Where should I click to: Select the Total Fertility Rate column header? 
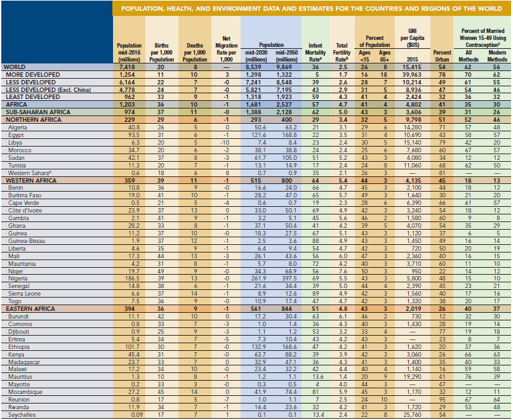pos(342,52)
